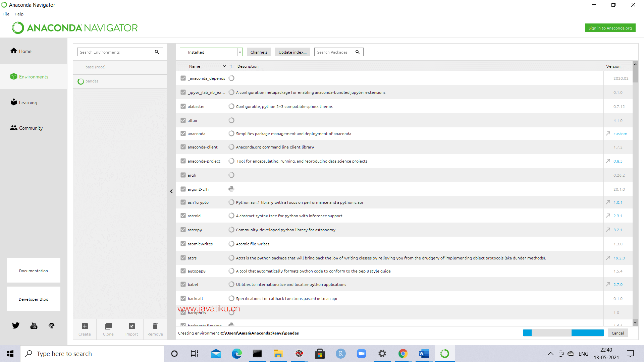The width and height of the screenshot is (644, 362).
Task: Cancel the environment creation
Action: click(618, 333)
